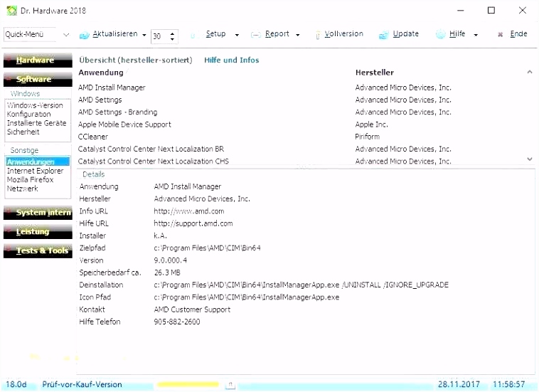Click the Ende close icon in toolbar
The width and height of the screenshot is (539, 392).
[501, 34]
